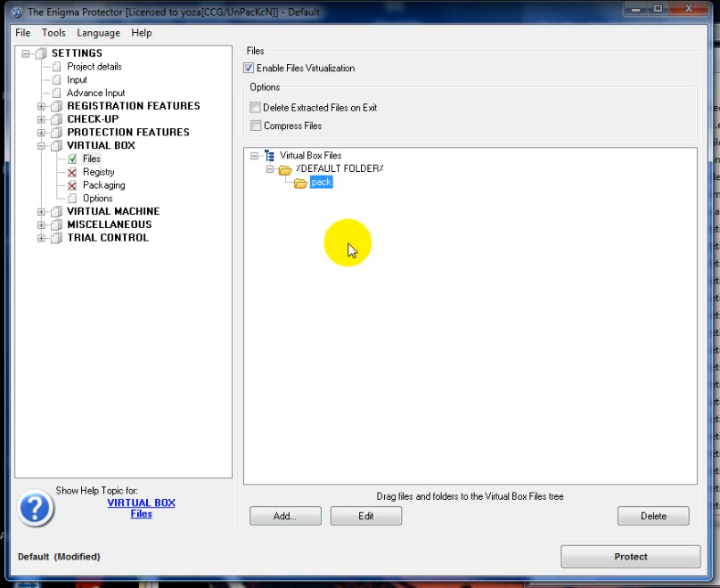The width and height of the screenshot is (720, 588).
Task: Select the %DEFAULT FOLDER% label
Action: coord(340,168)
